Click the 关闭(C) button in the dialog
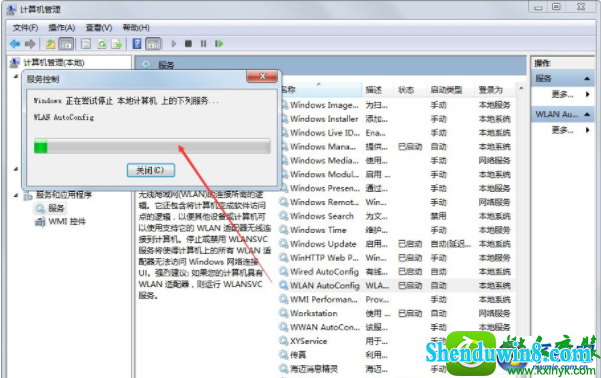Image resolution: width=601 pixels, height=378 pixels. pos(151,170)
